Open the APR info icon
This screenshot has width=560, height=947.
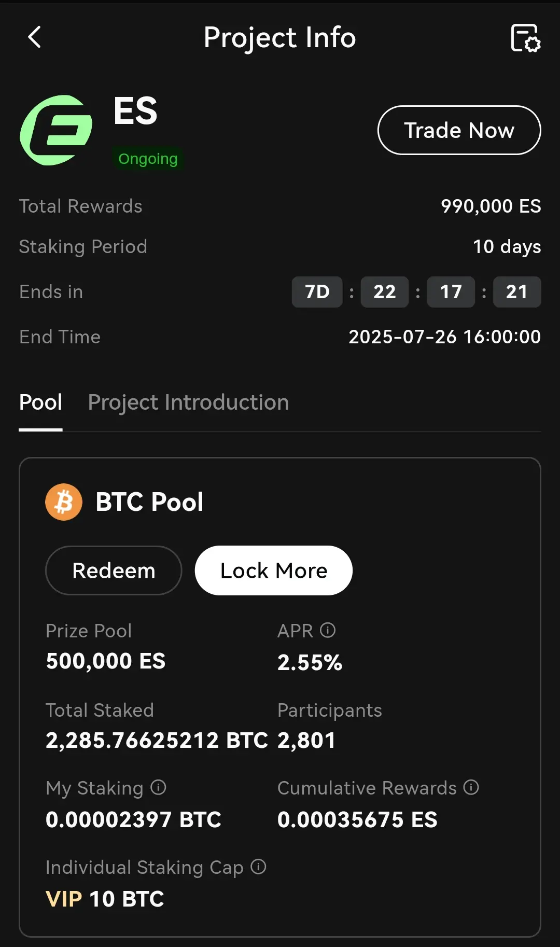[x=328, y=630]
